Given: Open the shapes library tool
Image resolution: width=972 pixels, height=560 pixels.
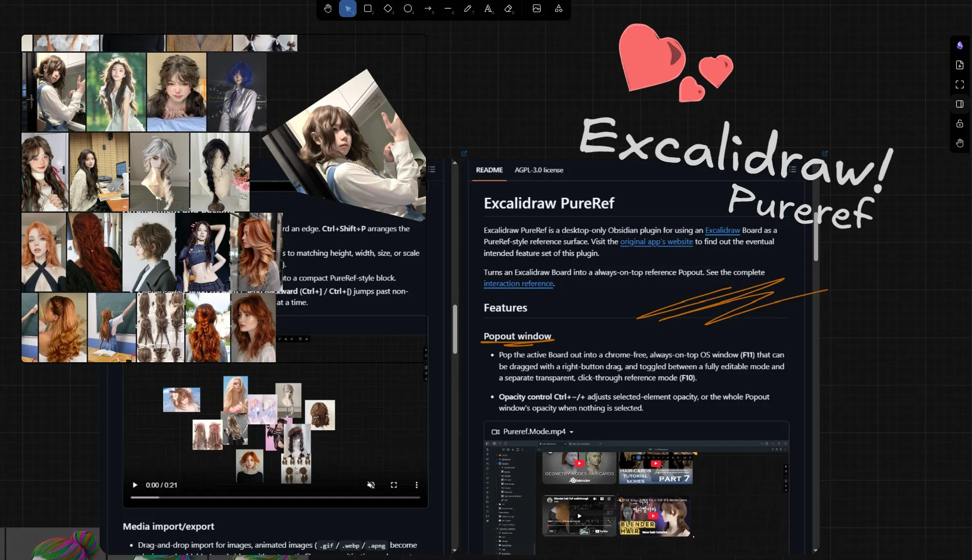Looking at the screenshot, I should click(559, 8).
